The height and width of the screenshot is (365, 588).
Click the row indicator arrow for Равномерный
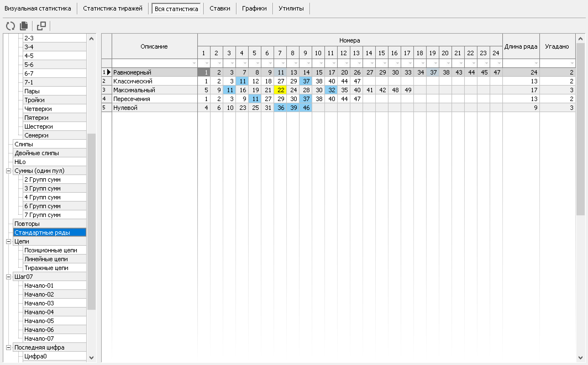point(109,72)
